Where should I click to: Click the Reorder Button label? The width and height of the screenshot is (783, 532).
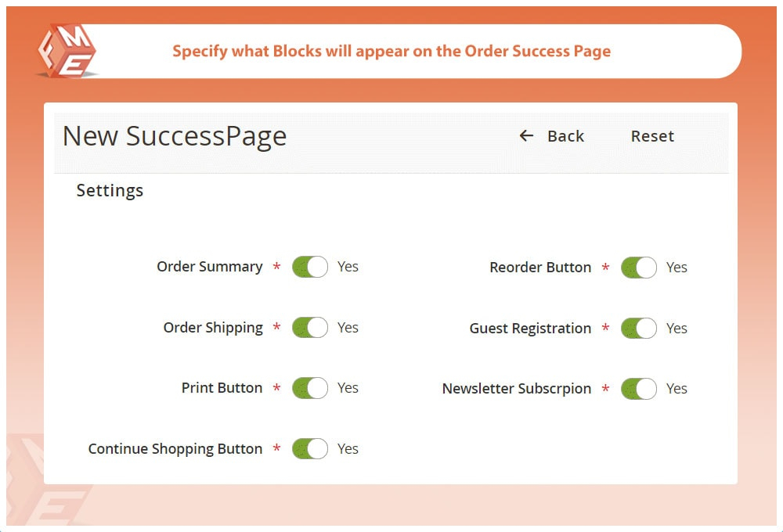540,268
